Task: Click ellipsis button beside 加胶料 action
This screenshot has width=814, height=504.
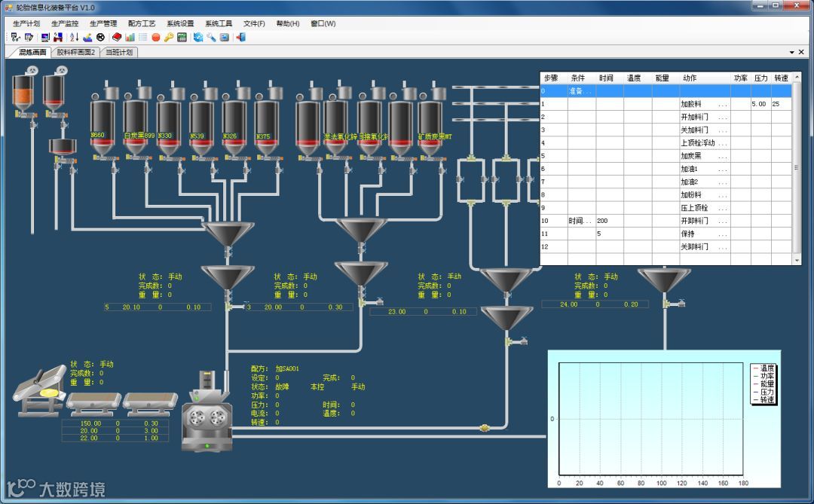Action: click(722, 105)
